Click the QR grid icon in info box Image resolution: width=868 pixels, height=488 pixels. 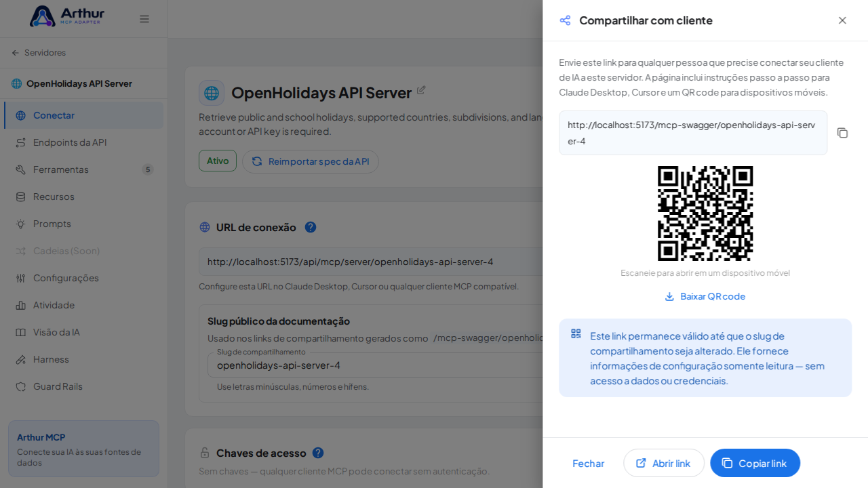[x=576, y=333]
